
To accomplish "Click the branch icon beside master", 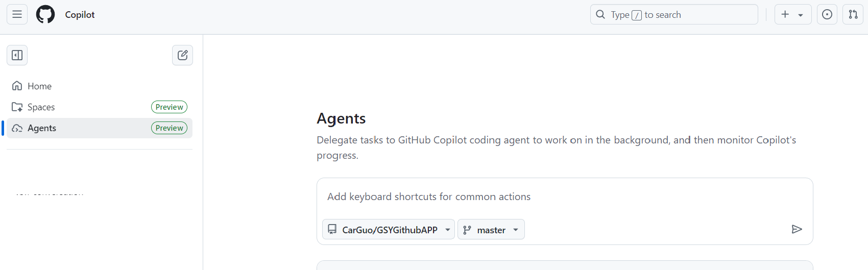I will pos(467,230).
